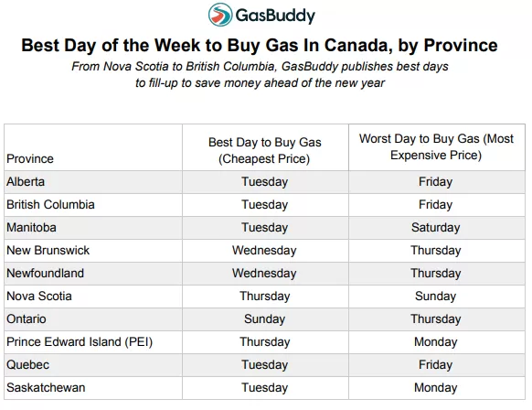Click the Quebec province cell
Screen dimensions: 532x410
pos(93,365)
